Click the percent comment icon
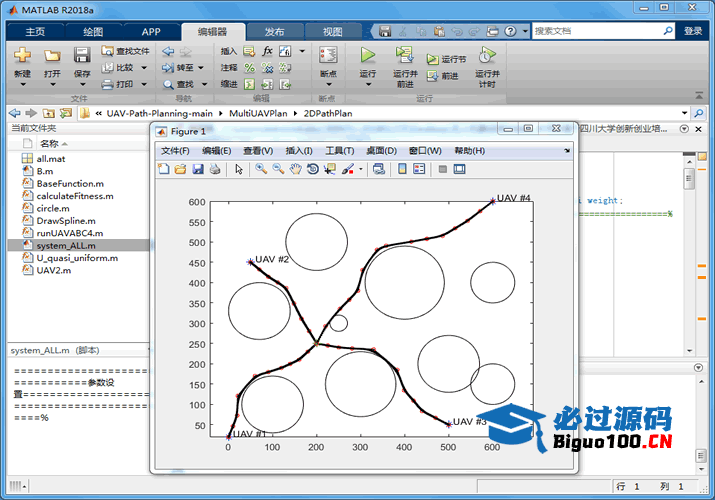This screenshot has width=715, height=500. [x=249, y=68]
